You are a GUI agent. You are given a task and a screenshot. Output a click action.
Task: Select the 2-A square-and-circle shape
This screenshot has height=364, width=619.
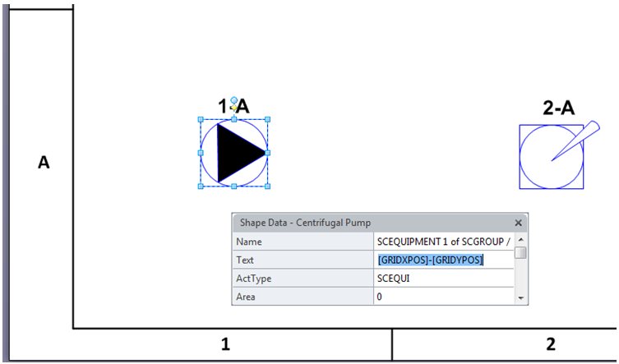(x=551, y=157)
